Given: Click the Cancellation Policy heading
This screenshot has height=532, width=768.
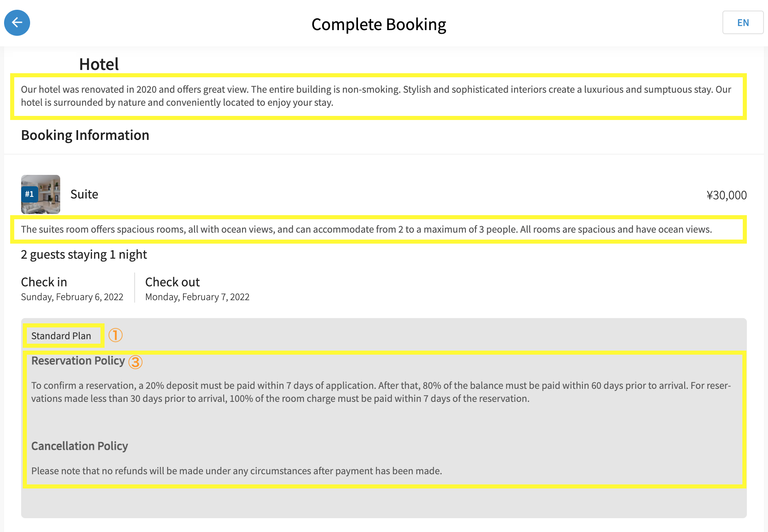Looking at the screenshot, I should 80,446.
